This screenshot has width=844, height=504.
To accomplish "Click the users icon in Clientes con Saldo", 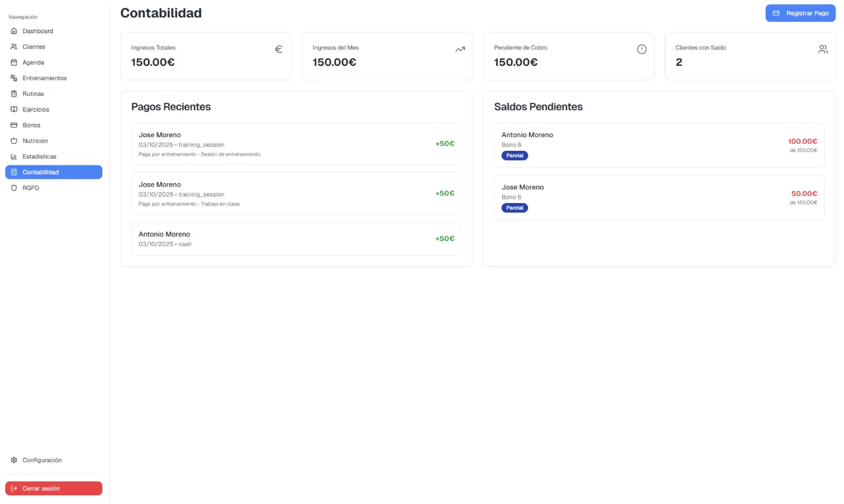I will [x=823, y=49].
